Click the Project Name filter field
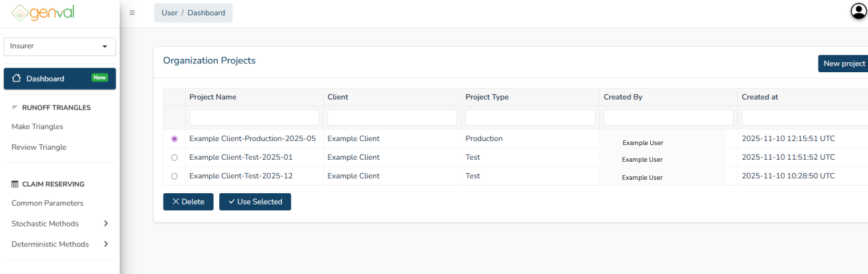This screenshot has width=868, height=274. click(x=254, y=118)
